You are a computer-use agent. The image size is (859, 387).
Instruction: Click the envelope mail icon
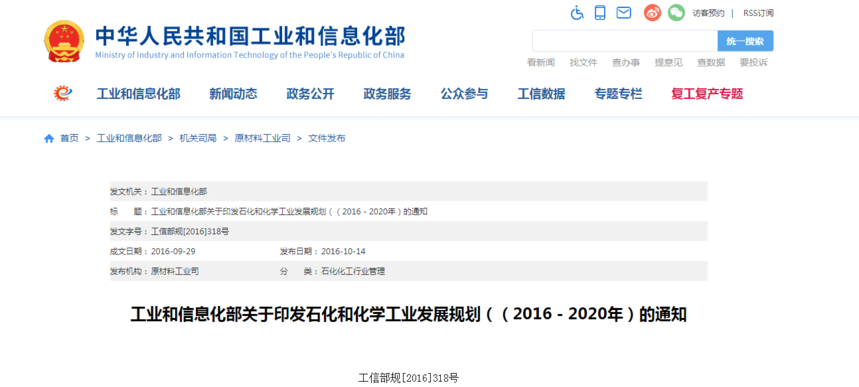[623, 13]
